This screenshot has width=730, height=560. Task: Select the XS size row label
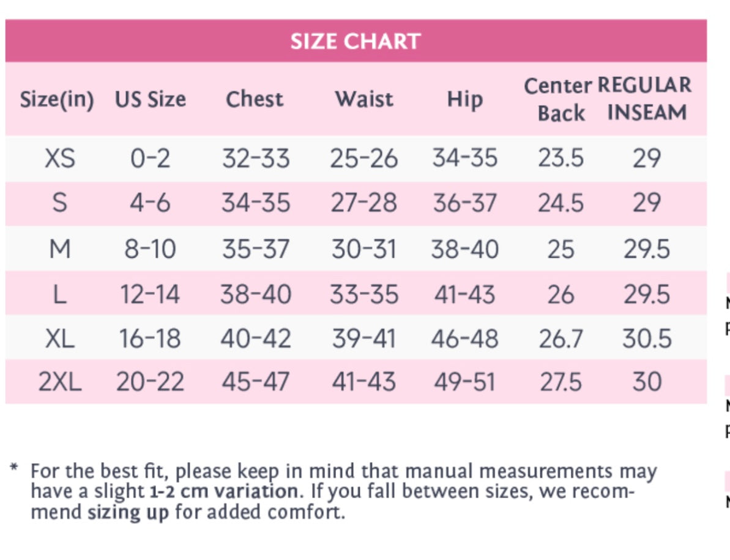click(x=59, y=159)
